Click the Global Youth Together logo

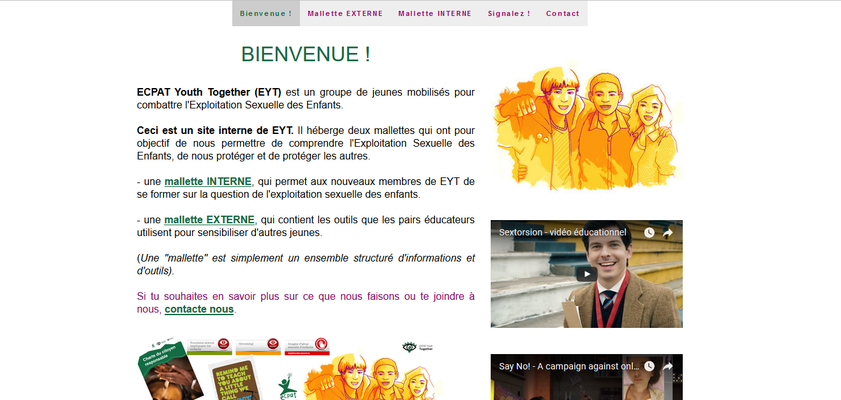point(418,347)
